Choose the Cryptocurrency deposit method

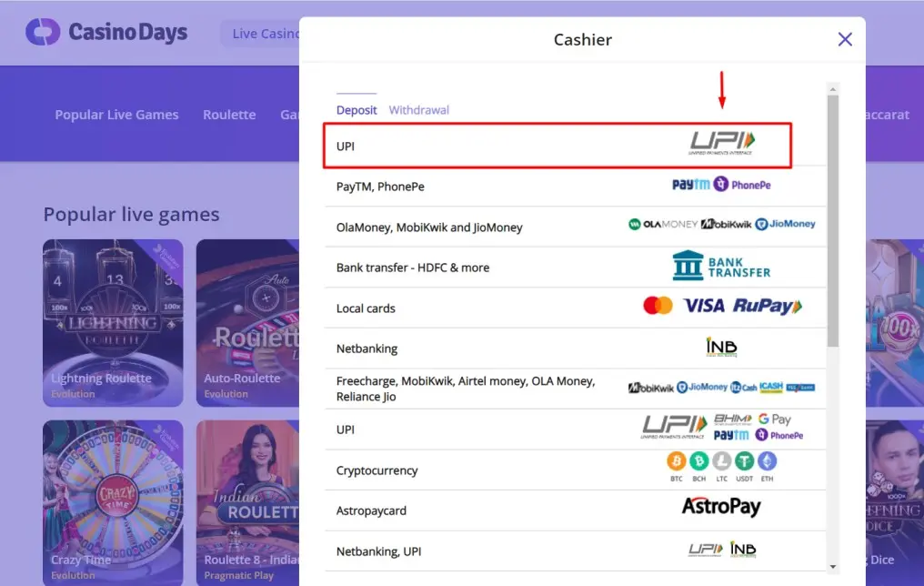(575, 470)
